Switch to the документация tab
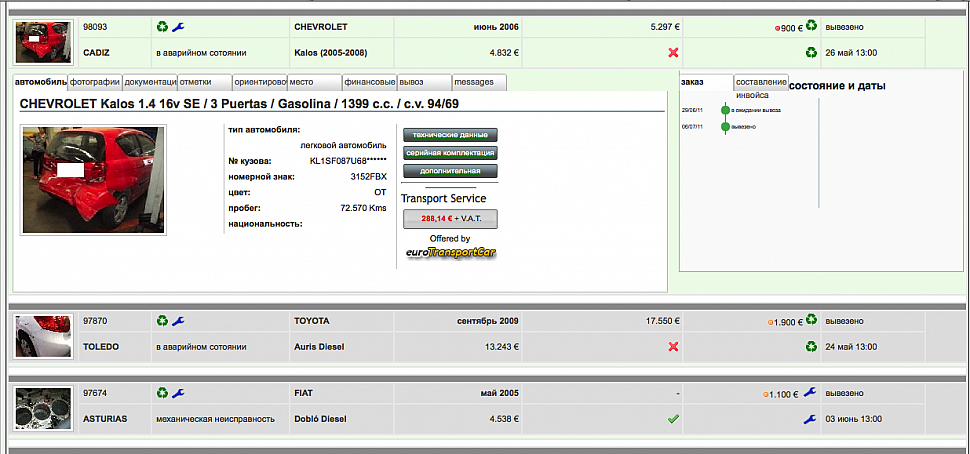This screenshot has height=454, width=970. pos(150,82)
